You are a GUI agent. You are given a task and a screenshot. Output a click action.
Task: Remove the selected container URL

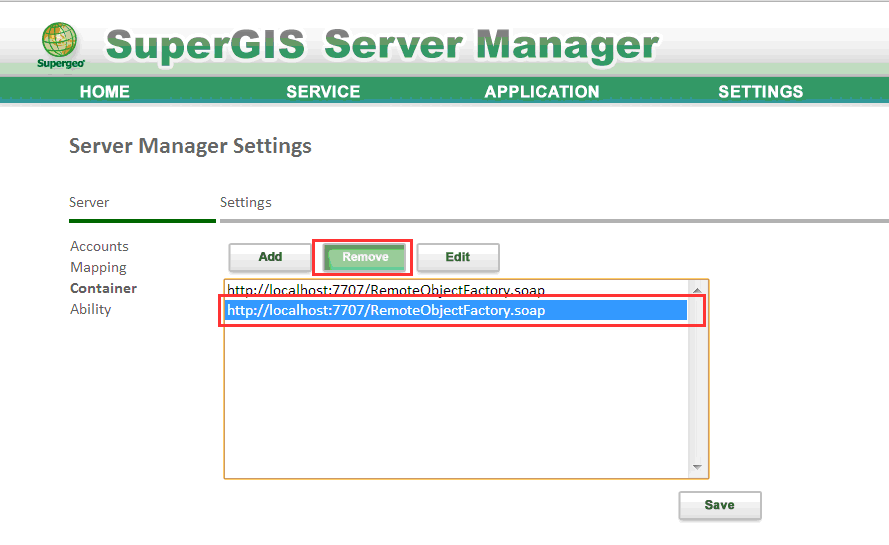coord(365,257)
